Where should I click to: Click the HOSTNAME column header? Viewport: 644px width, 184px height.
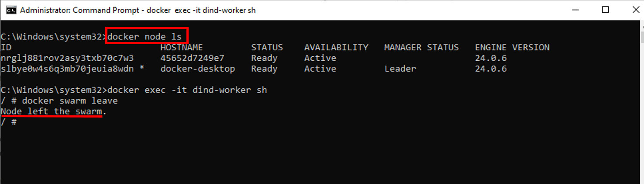click(182, 47)
